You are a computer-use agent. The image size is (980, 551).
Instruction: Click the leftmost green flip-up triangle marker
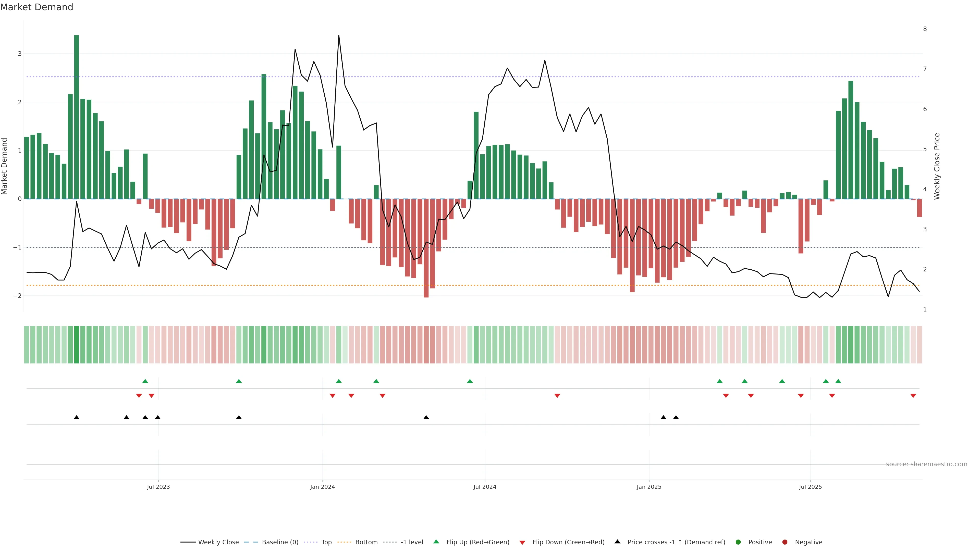(145, 381)
